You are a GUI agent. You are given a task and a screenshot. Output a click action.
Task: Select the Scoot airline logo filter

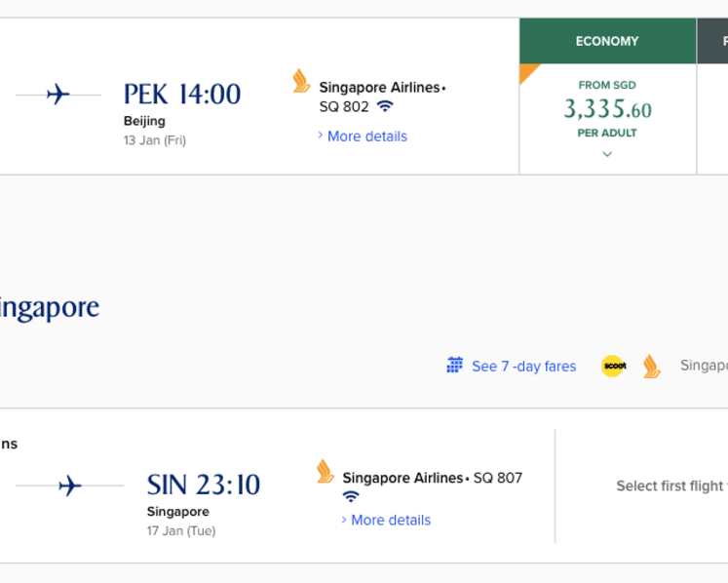tap(614, 366)
